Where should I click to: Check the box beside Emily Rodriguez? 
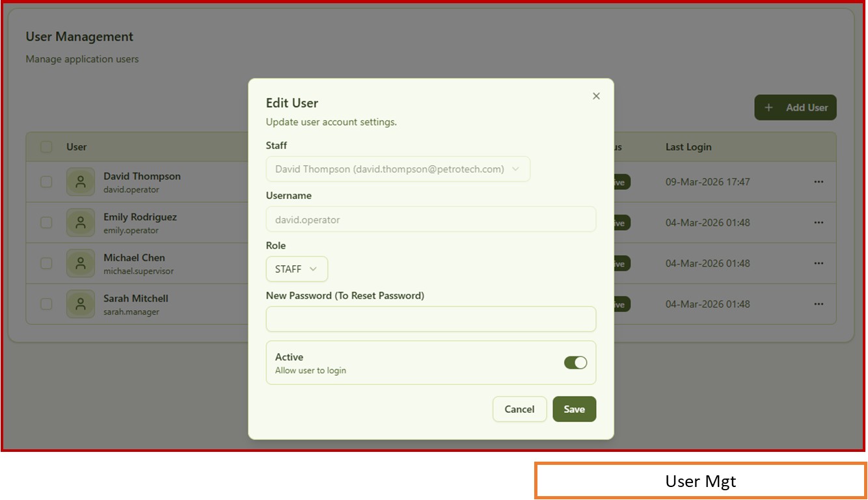coord(46,223)
